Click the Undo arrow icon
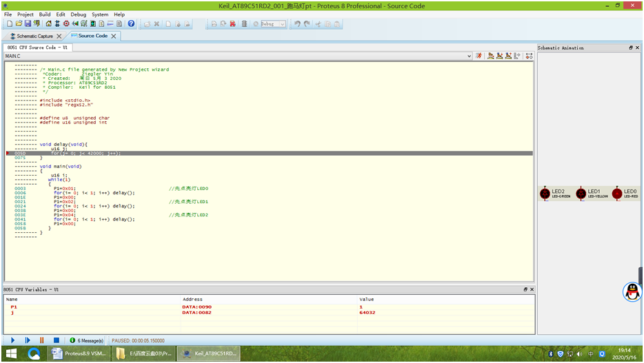Viewport: 644px width, 363px height. [297, 24]
